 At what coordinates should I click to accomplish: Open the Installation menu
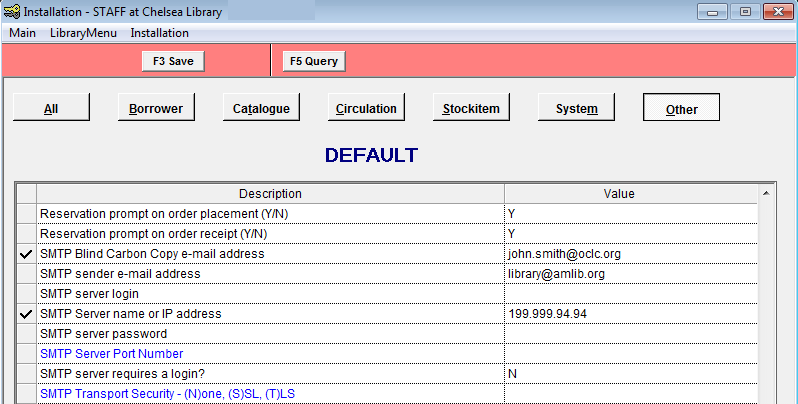coord(159,33)
